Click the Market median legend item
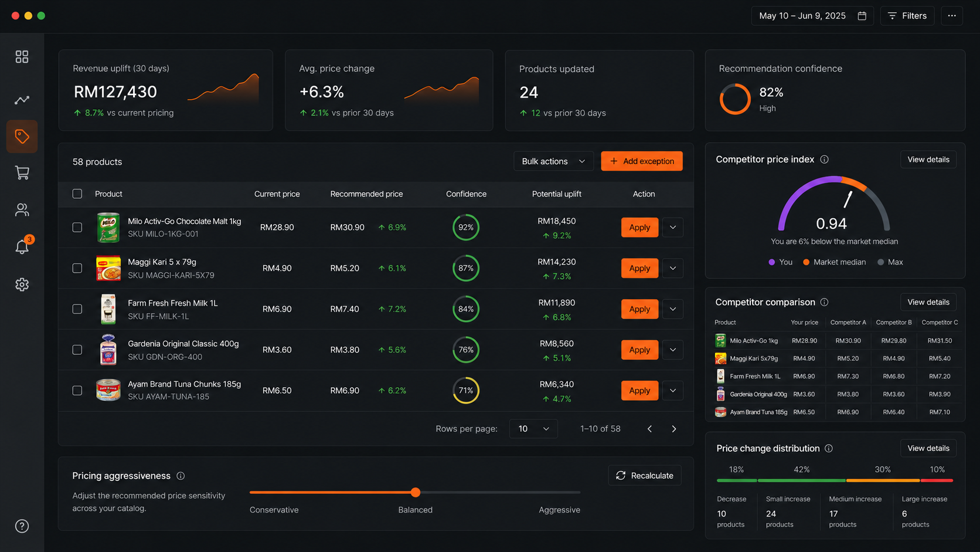 [835, 262]
